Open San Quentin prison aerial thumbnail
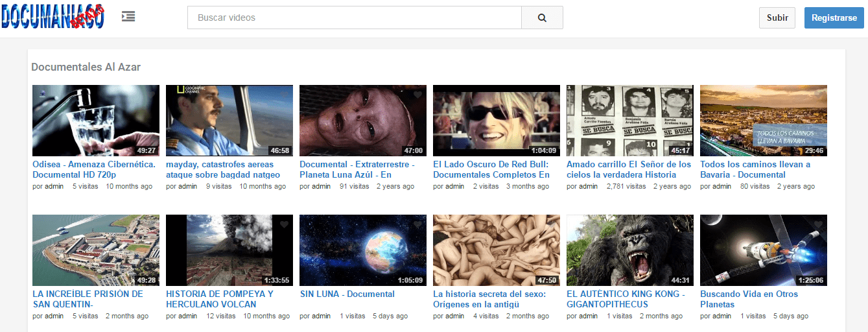Image resolution: width=868 pixels, height=332 pixels. click(x=96, y=250)
